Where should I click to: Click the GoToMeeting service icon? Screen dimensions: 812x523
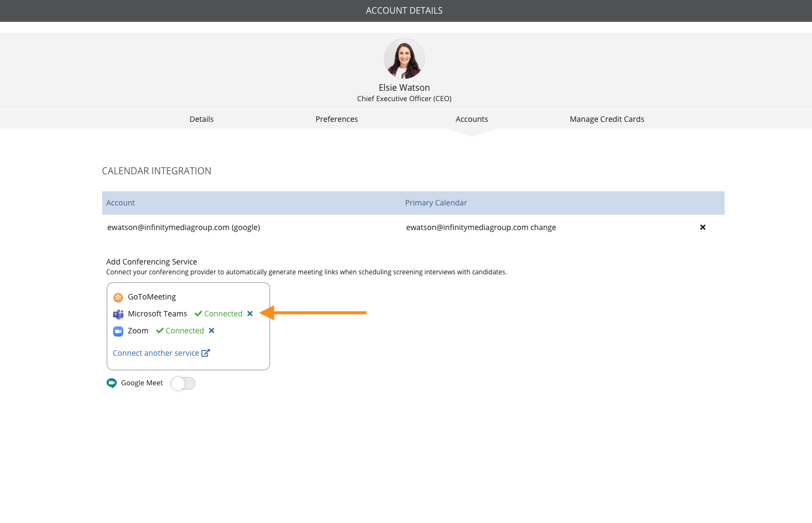point(118,297)
